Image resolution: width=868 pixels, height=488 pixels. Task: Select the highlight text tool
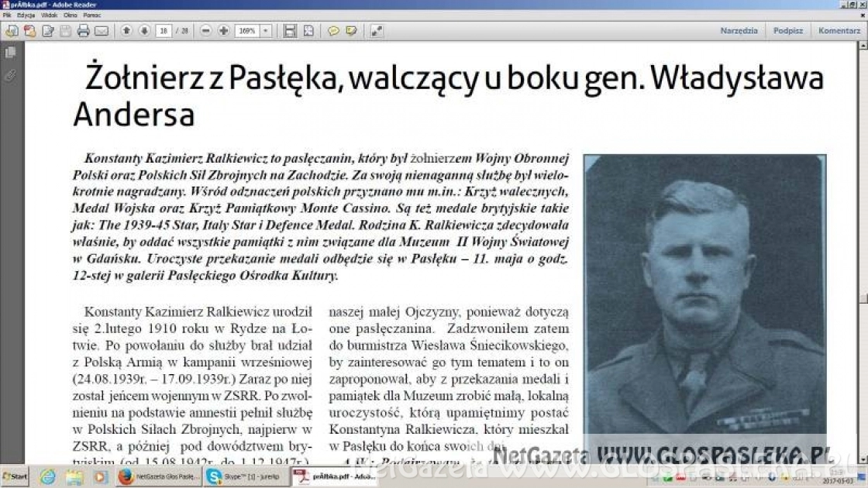[351, 31]
